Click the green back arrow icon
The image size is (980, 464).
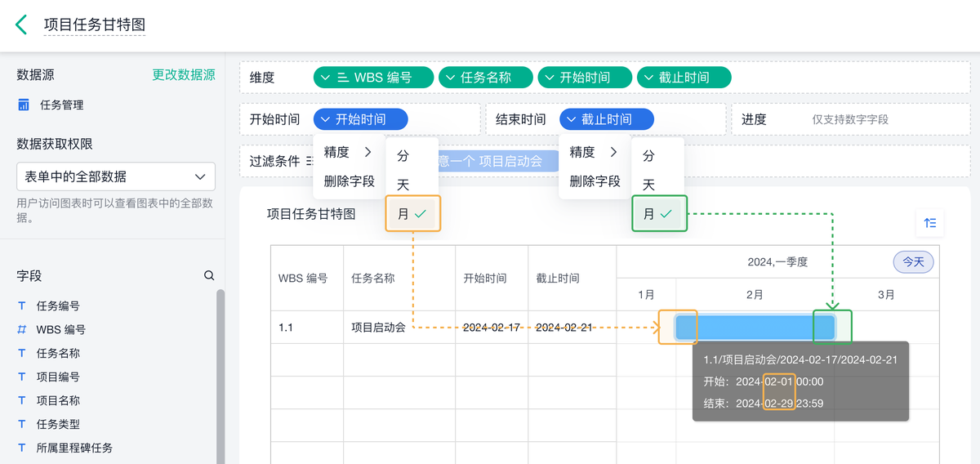point(21,25)
